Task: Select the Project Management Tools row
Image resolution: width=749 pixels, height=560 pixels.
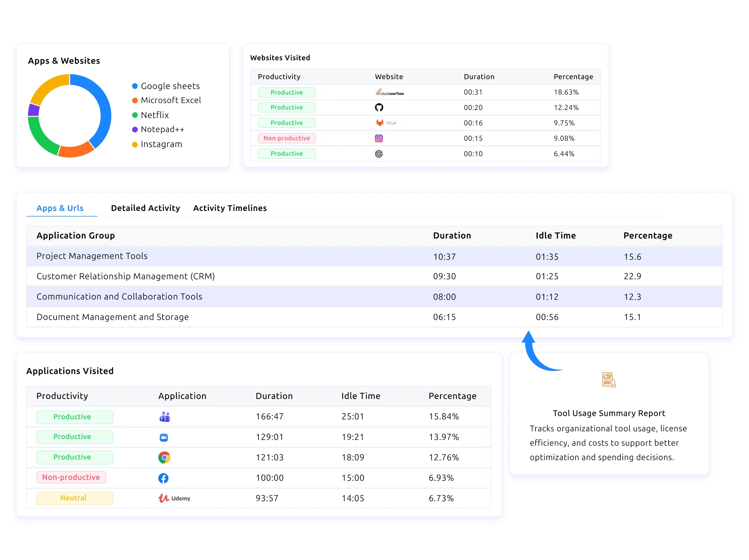Action: (92, 256)
